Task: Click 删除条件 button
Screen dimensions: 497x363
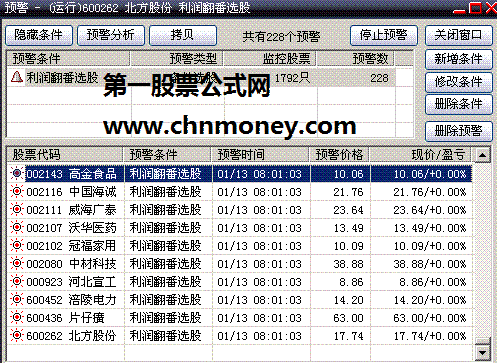Action: (459, 104)
